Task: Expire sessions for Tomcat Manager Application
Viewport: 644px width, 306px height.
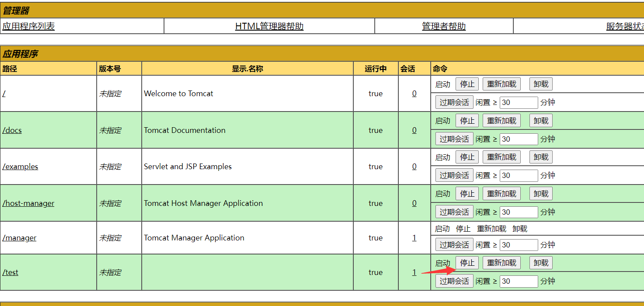Action: 454,245
